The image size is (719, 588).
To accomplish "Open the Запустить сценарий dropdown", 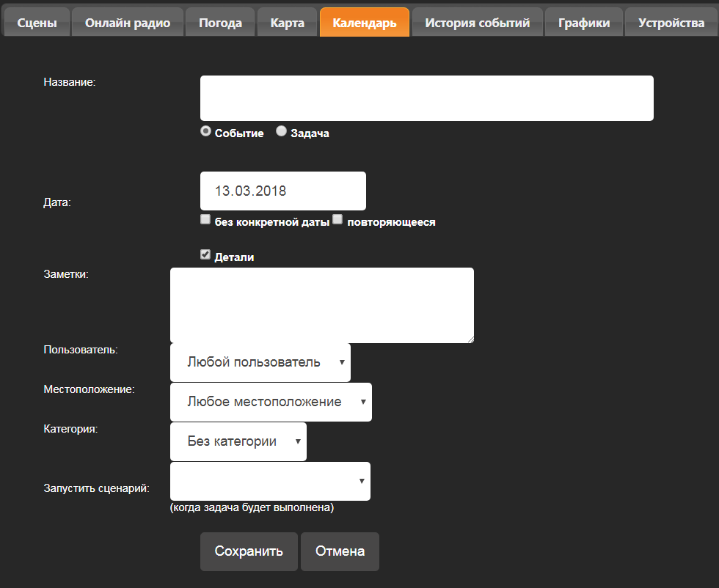I will click(270, 481).
